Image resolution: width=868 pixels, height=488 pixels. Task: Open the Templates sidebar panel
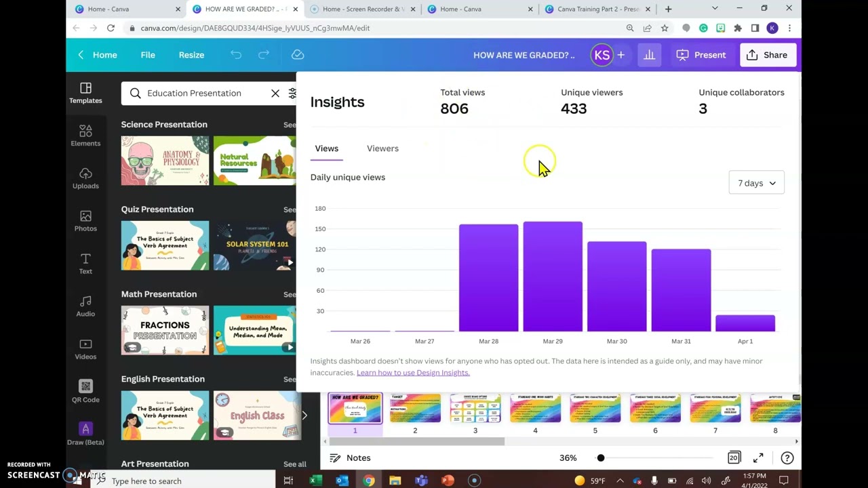[x=85, y=93]
